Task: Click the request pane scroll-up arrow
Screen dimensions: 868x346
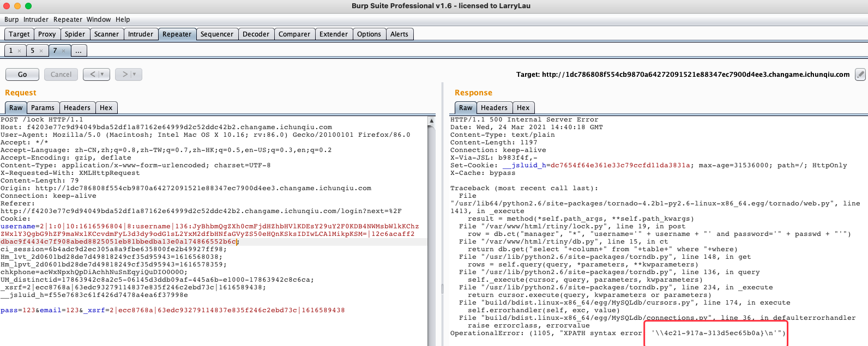Action: (432, 120)
